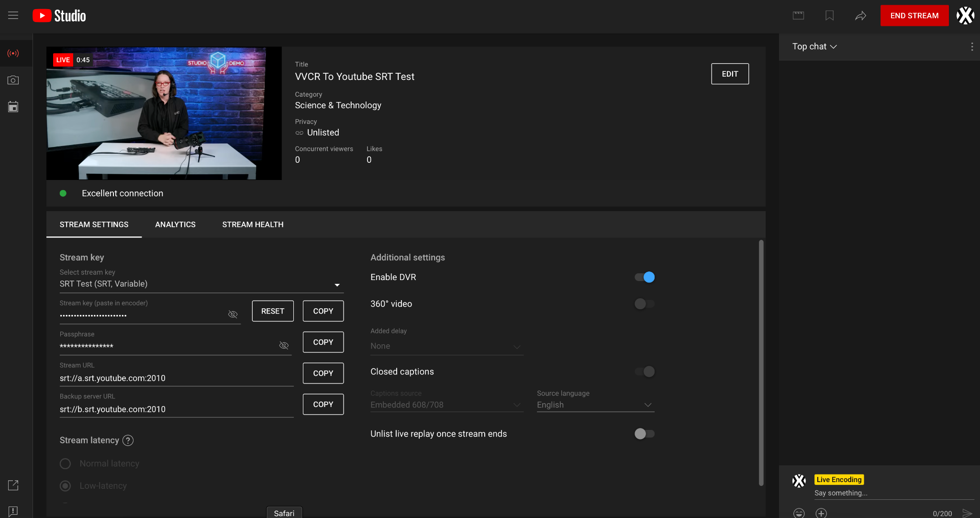Screen dimensions: 980x518
Task: Click the plus icon next to the emoji picker
Action: tap(820, 512)
